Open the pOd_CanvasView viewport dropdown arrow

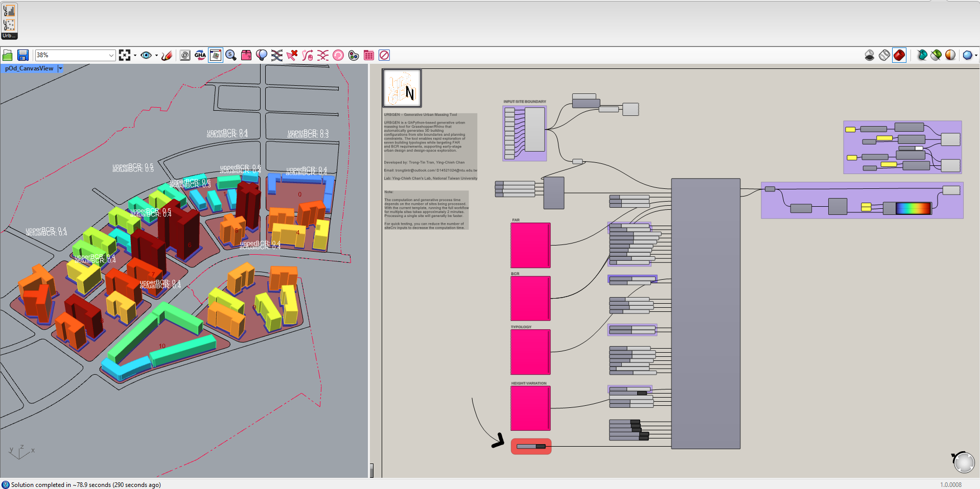[x=60, y=68]
